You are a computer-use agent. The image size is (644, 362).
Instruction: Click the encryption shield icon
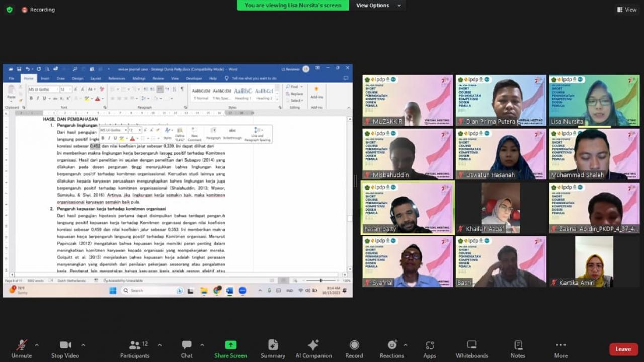point(9,10)
